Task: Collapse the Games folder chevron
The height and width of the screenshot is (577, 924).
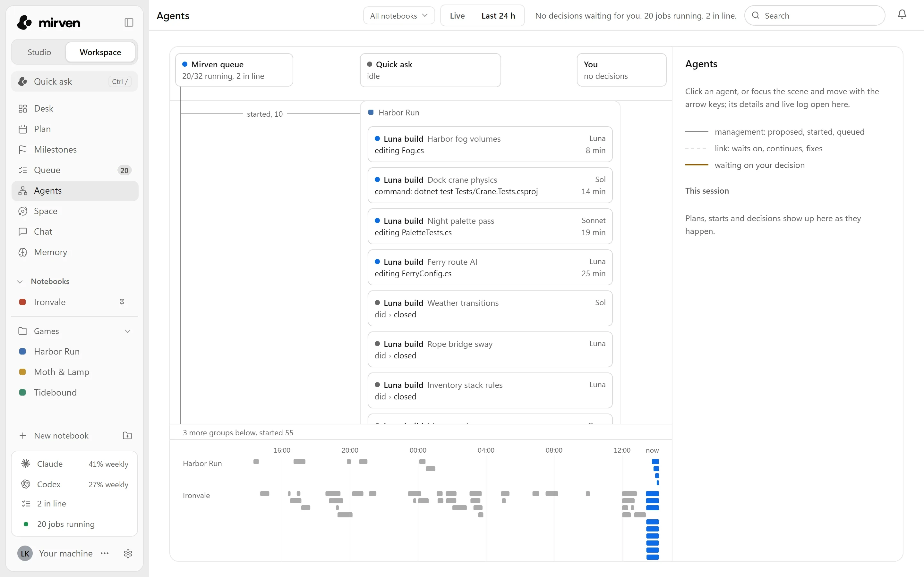Action: tap(127, 331)
